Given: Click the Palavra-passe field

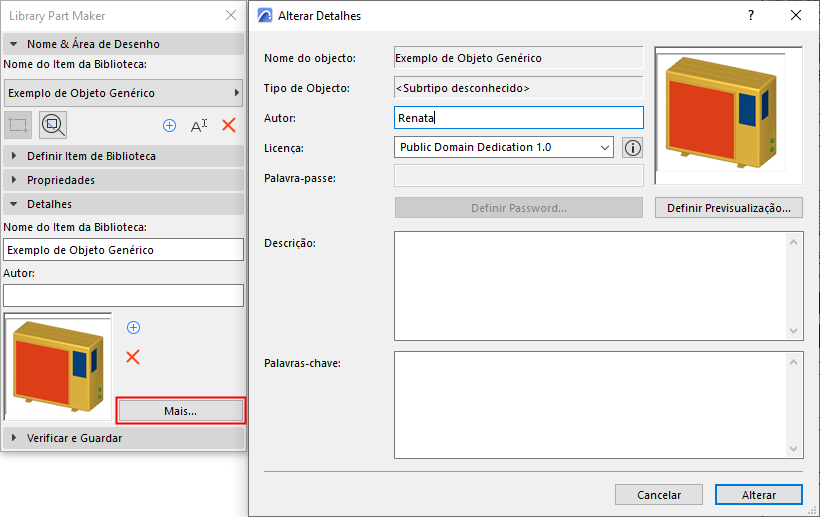Looking at the screenshot, I should tap(519, 176).
